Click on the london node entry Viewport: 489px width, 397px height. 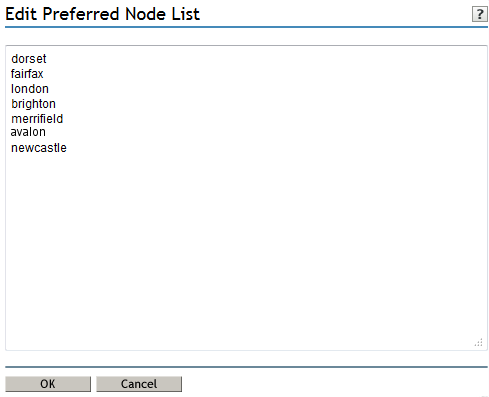(30, 89)
